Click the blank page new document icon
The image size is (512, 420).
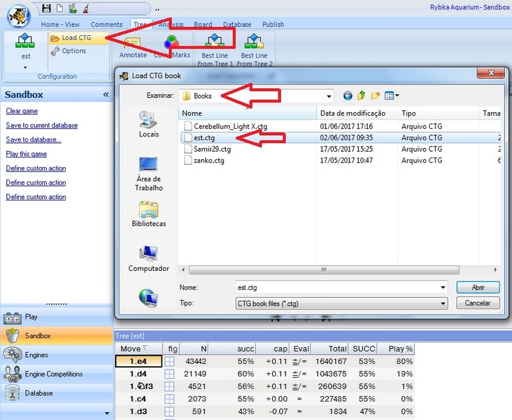[x=60, y=8]
